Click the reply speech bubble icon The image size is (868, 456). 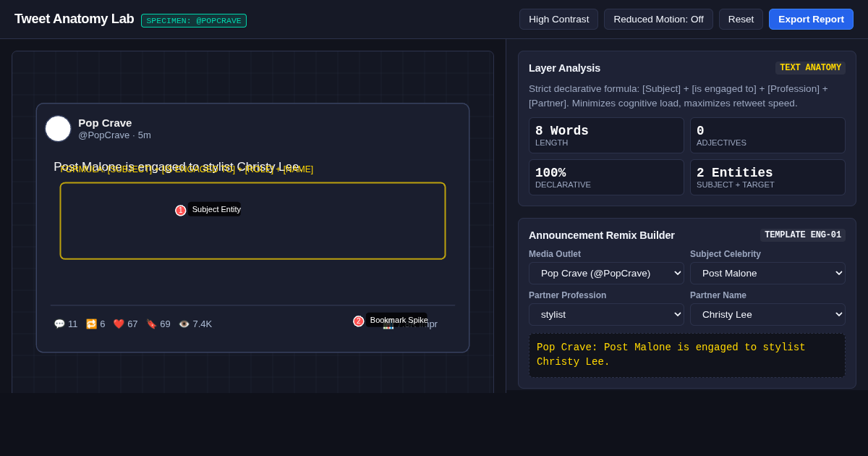tap(59, 324)
